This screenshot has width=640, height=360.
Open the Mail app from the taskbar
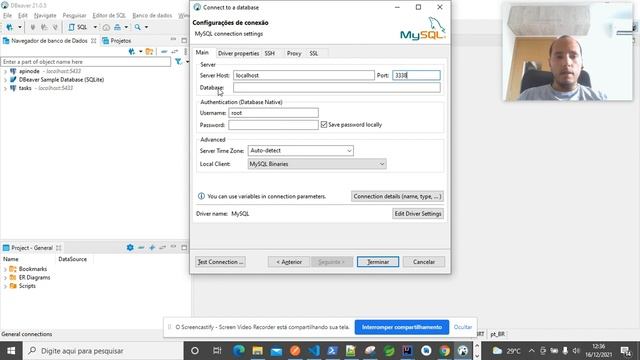[276, 351]
